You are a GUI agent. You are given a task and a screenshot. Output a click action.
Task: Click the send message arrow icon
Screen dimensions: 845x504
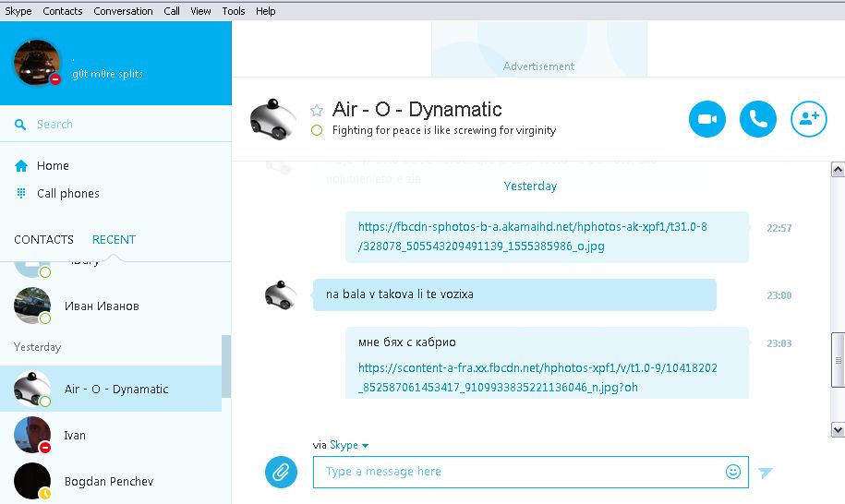(766, 473)
